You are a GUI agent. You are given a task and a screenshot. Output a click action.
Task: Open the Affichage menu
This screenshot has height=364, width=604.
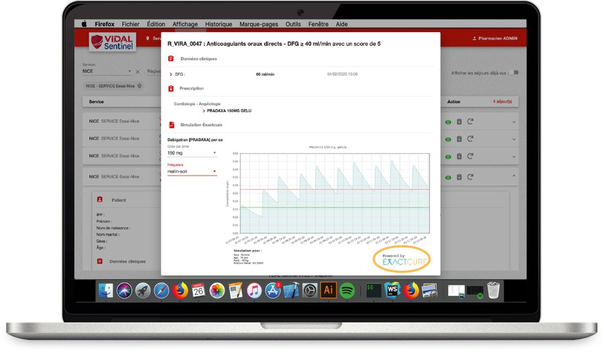click(185, 24)
